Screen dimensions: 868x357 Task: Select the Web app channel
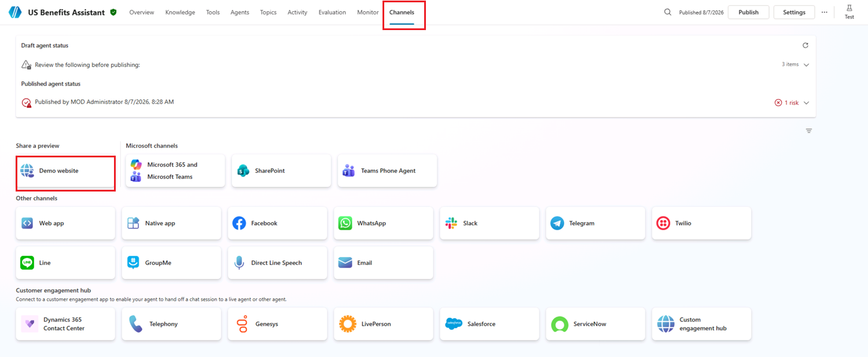pyautogui.click(x=65, y=223)
